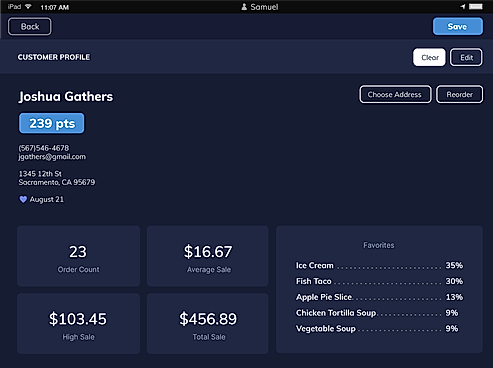Select the street address 1345 12th St
The width and height of the screenshot is (493, 368).
click(40, 174)
